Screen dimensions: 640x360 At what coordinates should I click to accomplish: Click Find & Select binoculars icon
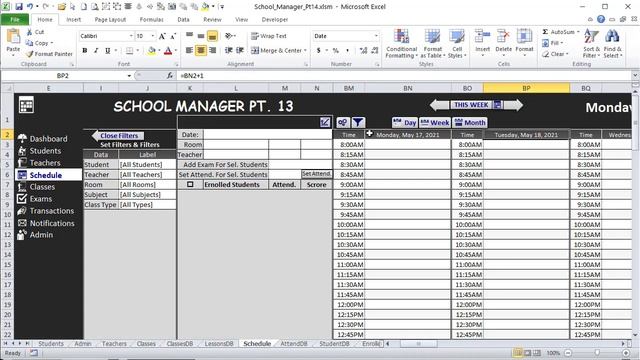[x=612, y=36]
